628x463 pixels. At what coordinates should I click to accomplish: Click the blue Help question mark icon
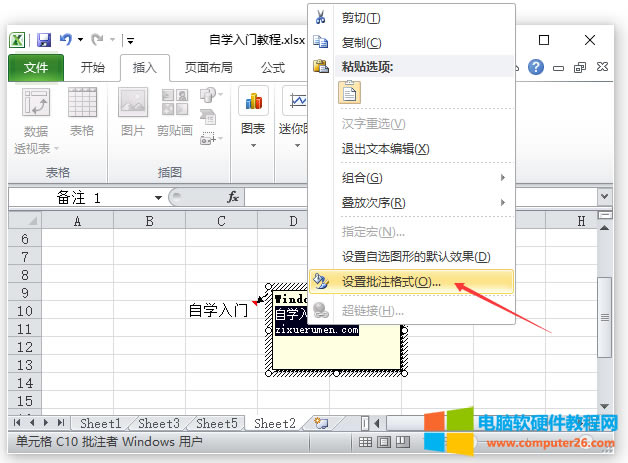(536, 67)
